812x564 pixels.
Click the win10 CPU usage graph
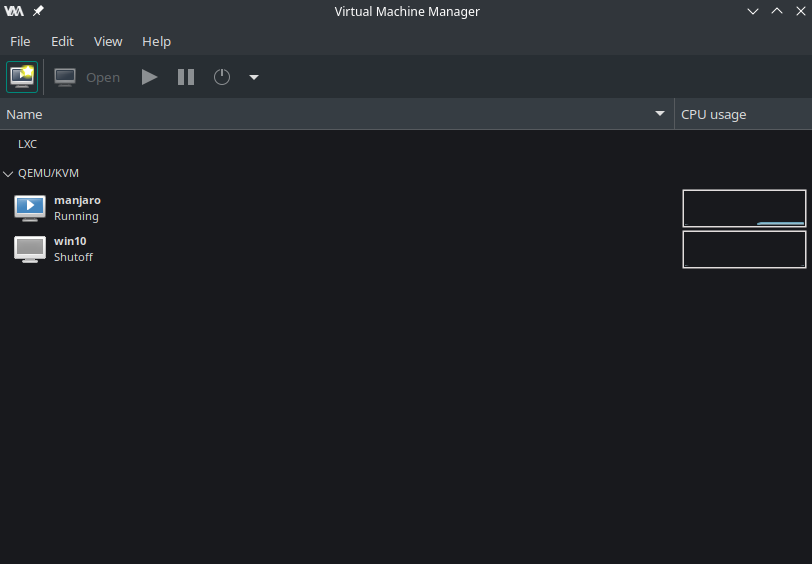[x=744, y=249]
